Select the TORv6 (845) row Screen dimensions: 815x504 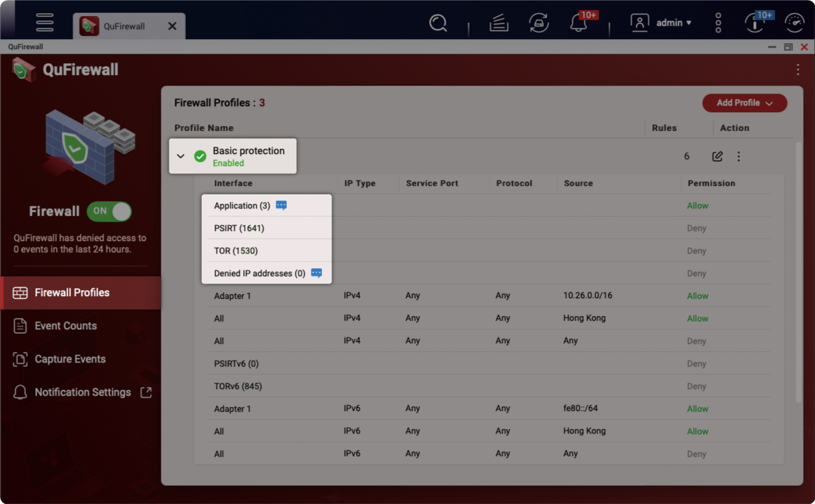(x=489, y=386)
